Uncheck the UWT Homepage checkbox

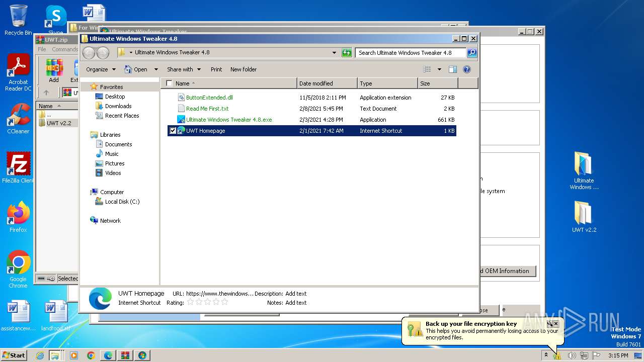tap(173, 131)
